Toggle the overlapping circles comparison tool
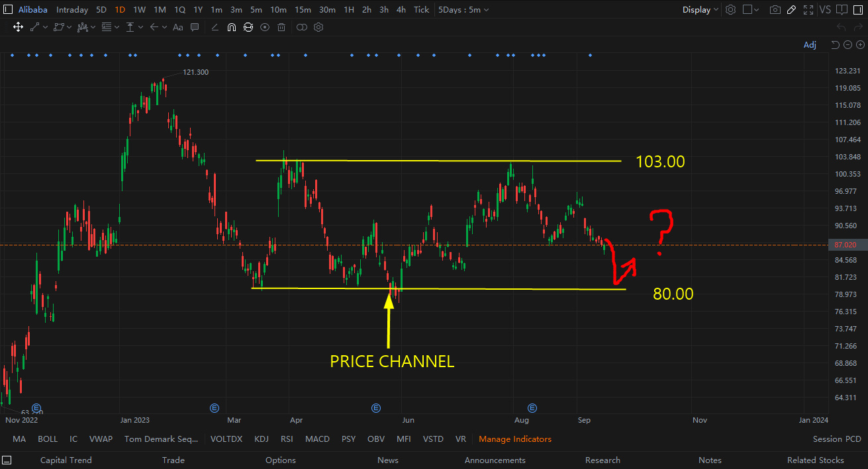 301,26
